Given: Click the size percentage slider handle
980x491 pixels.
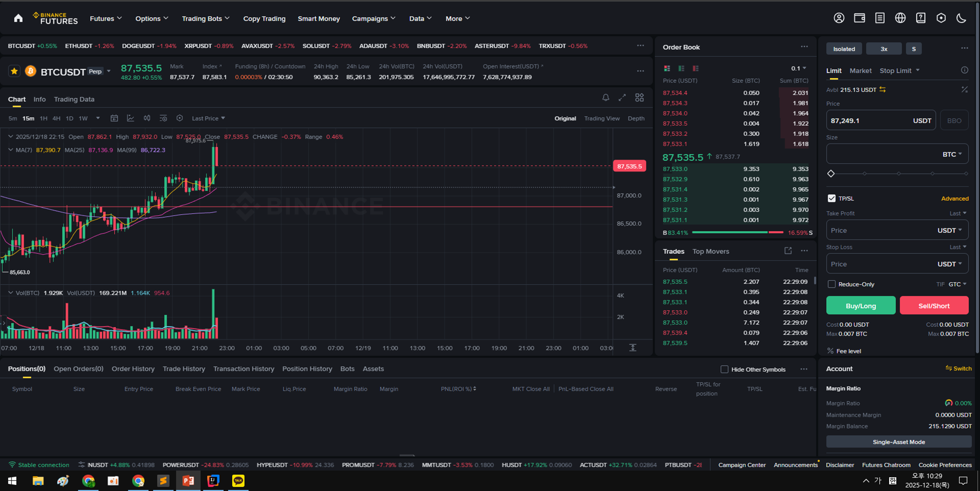Looking at the screenshot, I should pyautogui.click(x=831, y=174).
